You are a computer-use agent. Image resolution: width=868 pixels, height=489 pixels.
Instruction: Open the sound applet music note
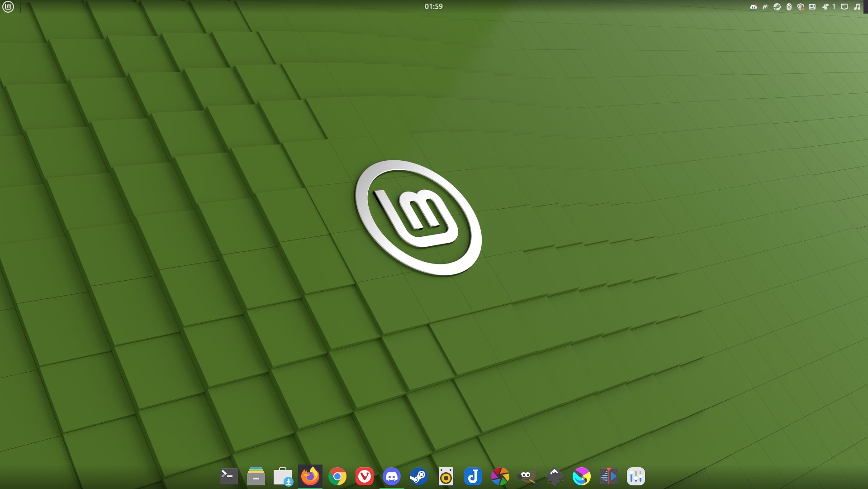(857, 7)
